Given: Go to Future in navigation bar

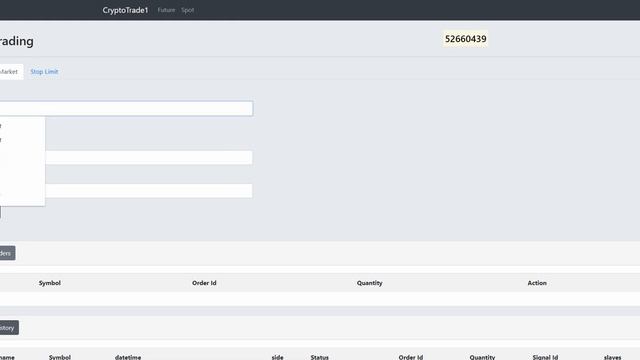Looking at the screenshot, I should click(167, 10).
